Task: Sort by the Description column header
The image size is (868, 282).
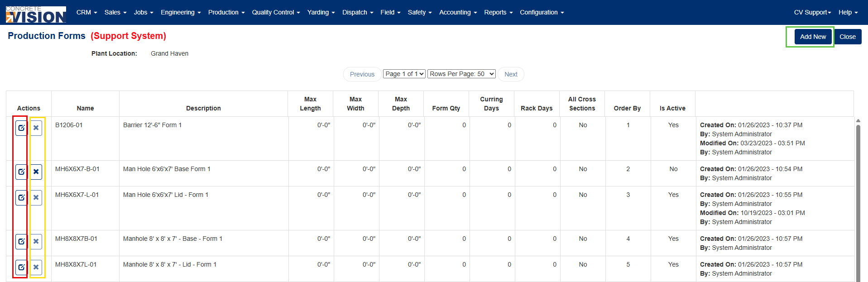Action: [x=203, y=108]
